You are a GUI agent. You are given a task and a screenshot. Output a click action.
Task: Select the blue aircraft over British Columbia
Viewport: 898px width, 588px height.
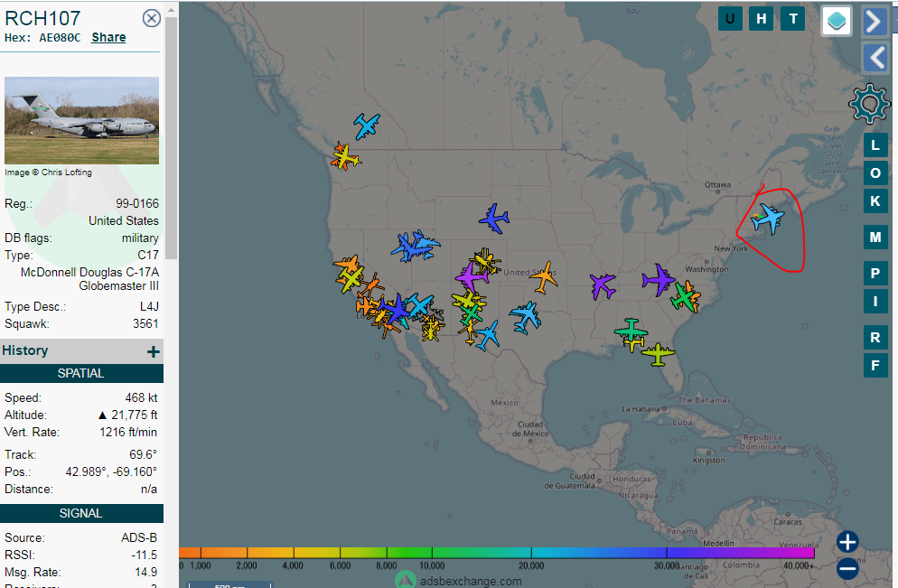[x=367, y=126]
